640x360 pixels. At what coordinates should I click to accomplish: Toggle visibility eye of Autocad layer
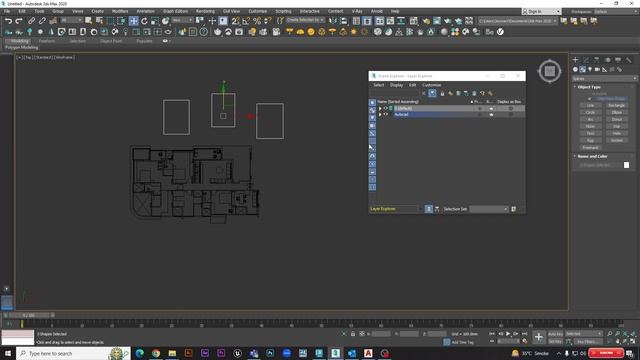pyautogui.click(x=385, y=114)
